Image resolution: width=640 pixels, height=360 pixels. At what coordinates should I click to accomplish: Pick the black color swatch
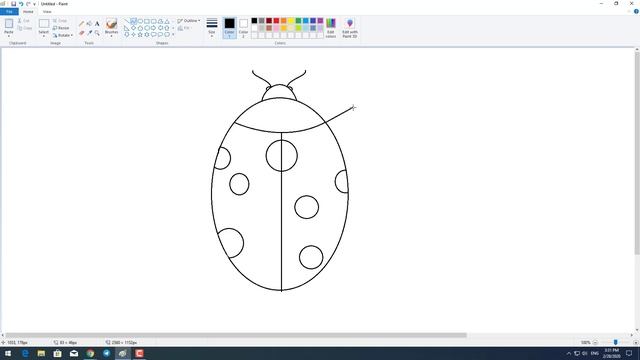[254, 20]
